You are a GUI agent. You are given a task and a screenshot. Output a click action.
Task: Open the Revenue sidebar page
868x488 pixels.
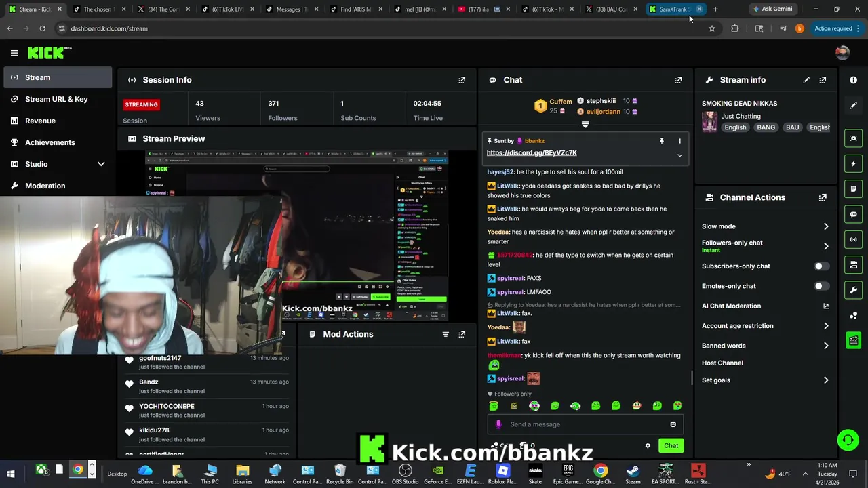click(58, 121)
